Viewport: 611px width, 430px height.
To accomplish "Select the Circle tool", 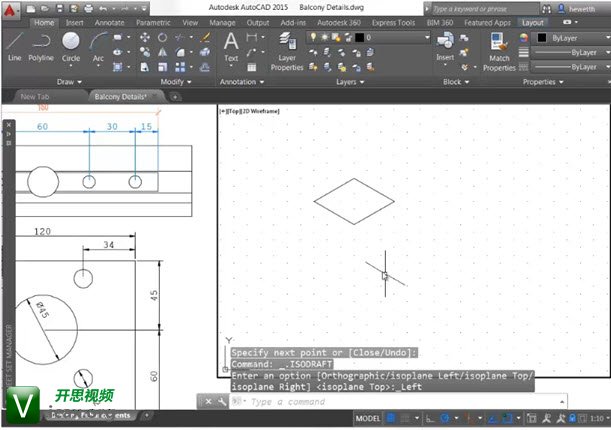I will click(x=71, y=46).
